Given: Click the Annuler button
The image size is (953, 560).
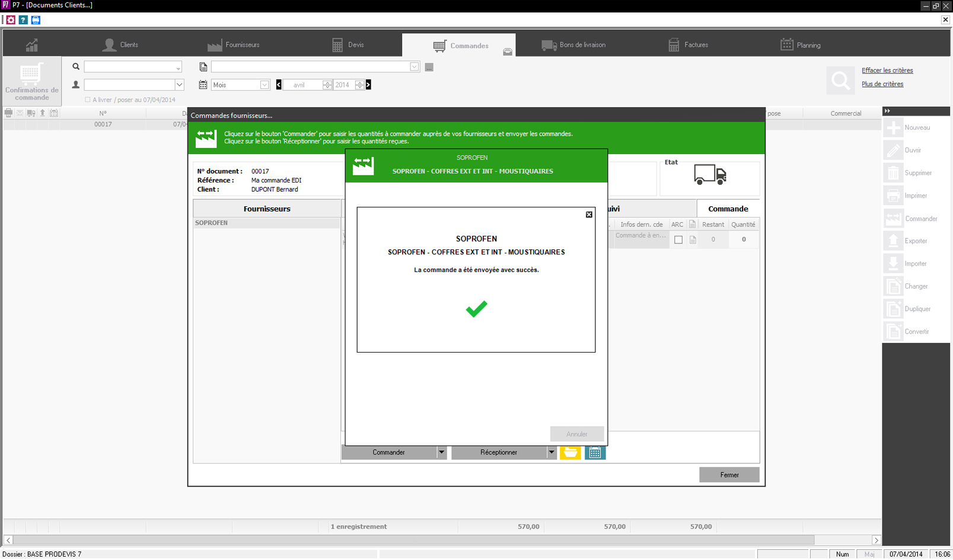Looking at the screenshot, I should (x=576, y=434).
